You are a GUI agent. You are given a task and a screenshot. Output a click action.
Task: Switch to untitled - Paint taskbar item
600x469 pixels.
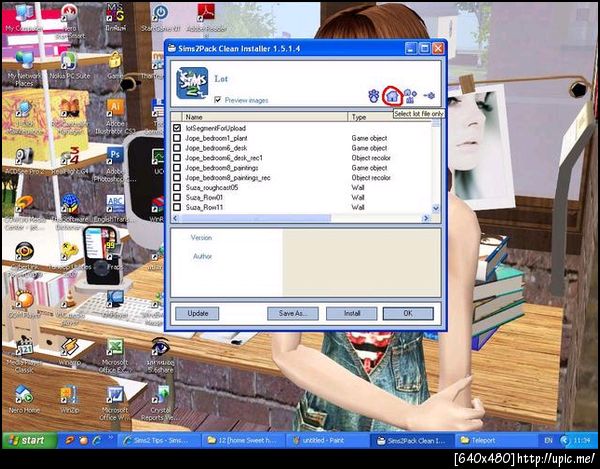[x=328, y=441]
